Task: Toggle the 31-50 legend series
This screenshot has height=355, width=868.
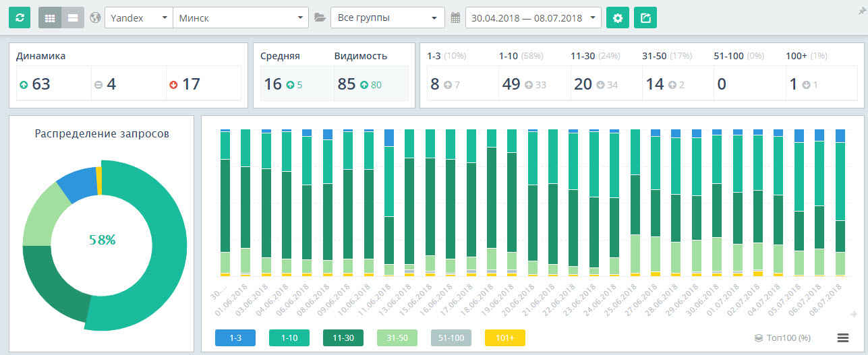Action: pos(397,337)
